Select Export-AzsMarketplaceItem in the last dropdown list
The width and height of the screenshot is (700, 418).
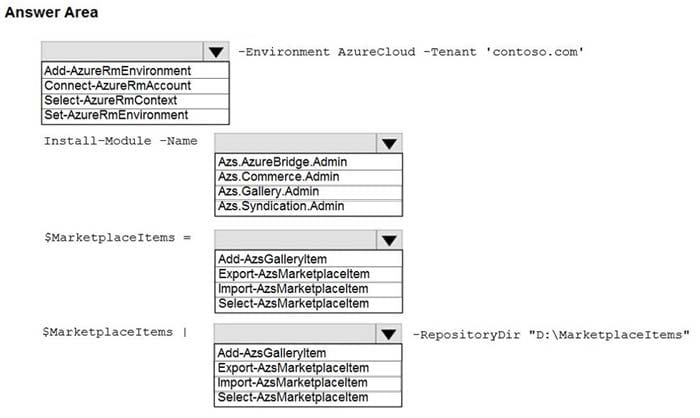pyautogui.click(x=308, y=368)
